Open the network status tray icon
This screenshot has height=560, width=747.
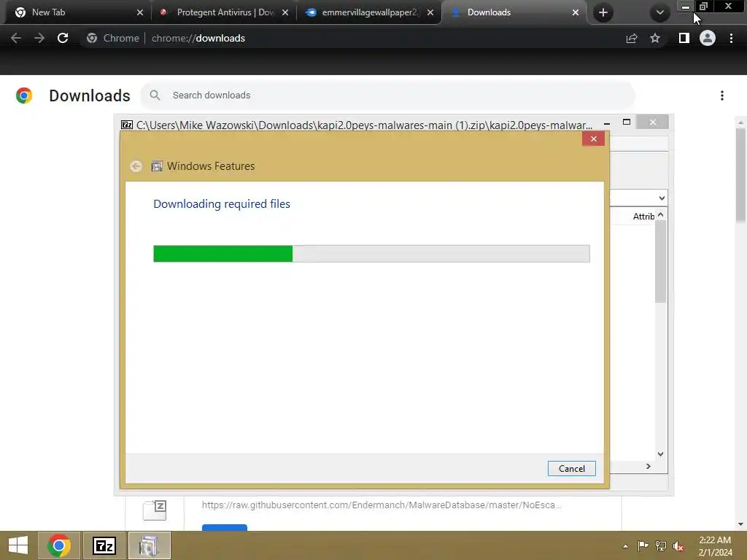(661, 545)
